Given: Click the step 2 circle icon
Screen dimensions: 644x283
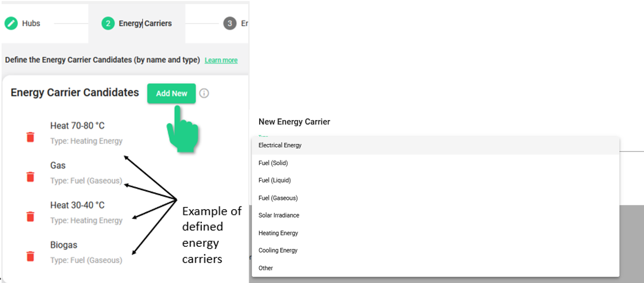Looking at the screenshot, I should coord(108,24).
